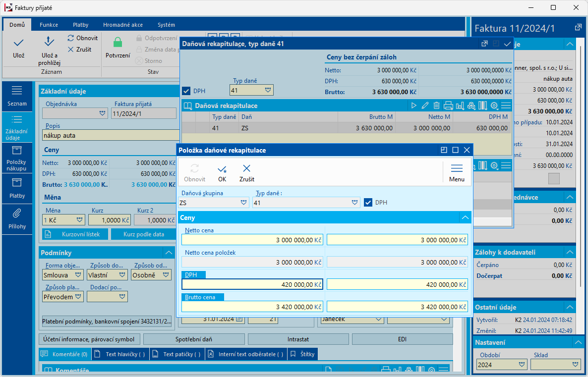This screenshot has height=377, width=588.
Task: Pop out the Daňová rekapitulace window
Action: click(484, 44)
